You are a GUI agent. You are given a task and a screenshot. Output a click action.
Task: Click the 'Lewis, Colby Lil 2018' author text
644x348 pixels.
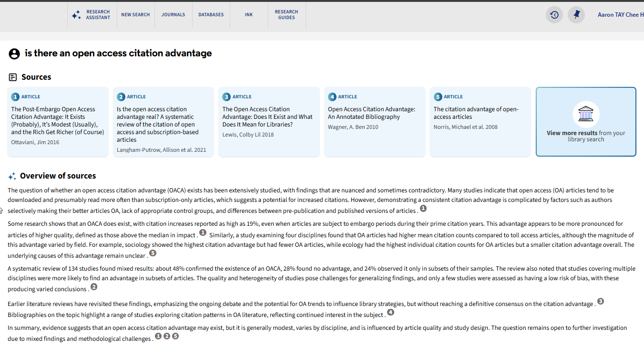[248, 135]
